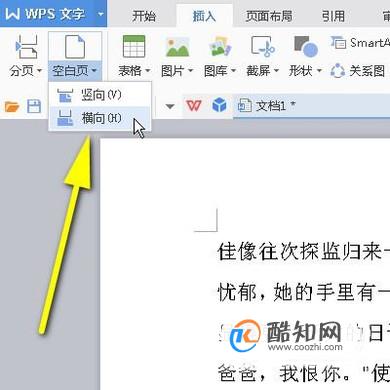The image size is (390, 390).
Task: Expand the WPS 文字 application menu arrow
Action: coord(101,14)
